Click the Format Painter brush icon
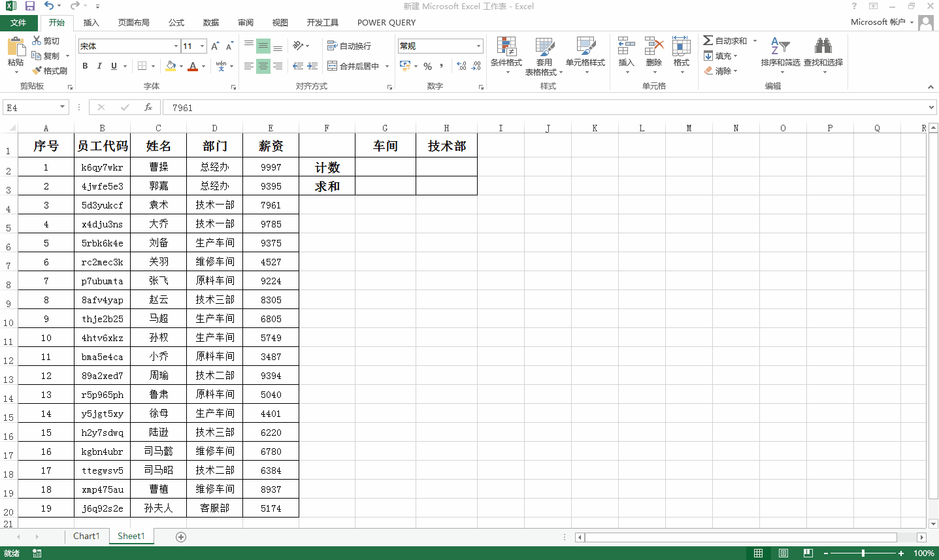Viewport: 939px width, 560px height. coord(37,71)
